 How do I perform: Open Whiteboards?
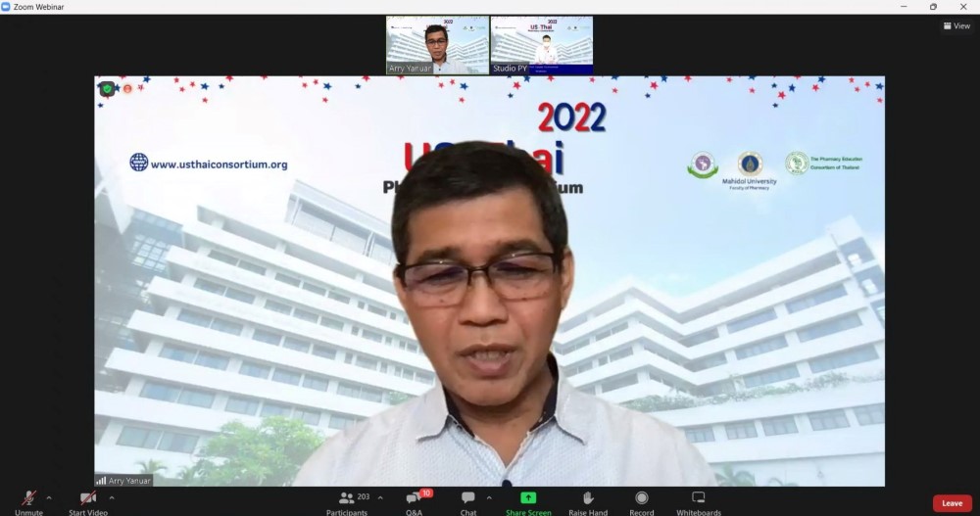point(699,500)
